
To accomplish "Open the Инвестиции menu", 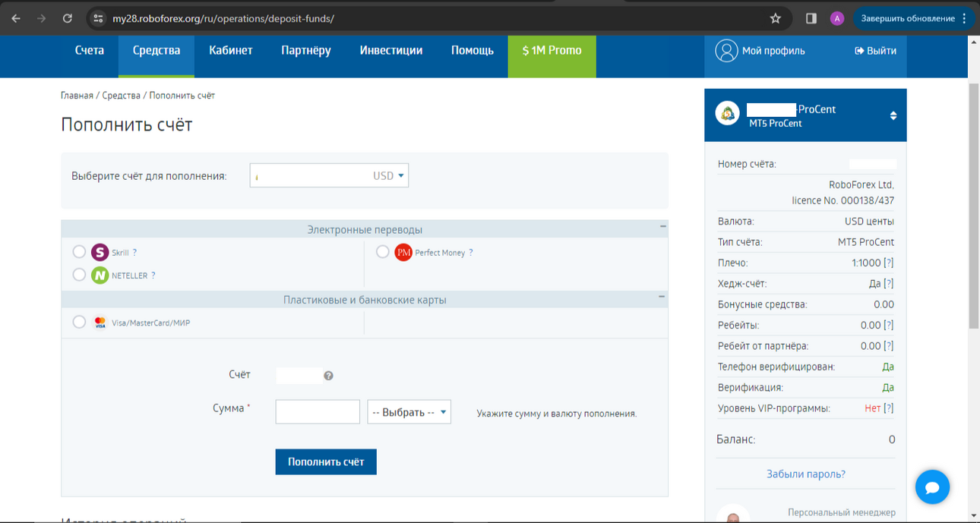I will click(x=391, y=51).
